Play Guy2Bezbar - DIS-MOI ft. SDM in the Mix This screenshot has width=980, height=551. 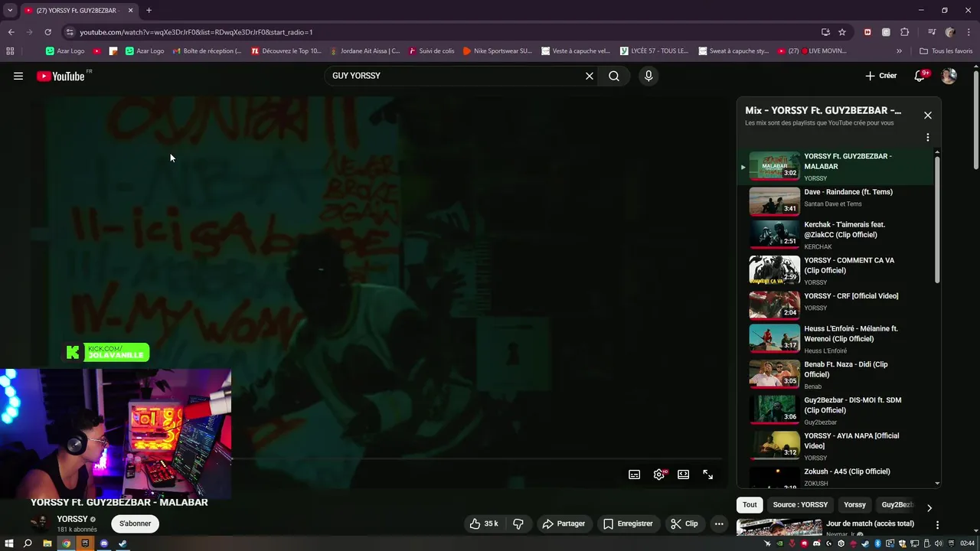pos(836,410)
